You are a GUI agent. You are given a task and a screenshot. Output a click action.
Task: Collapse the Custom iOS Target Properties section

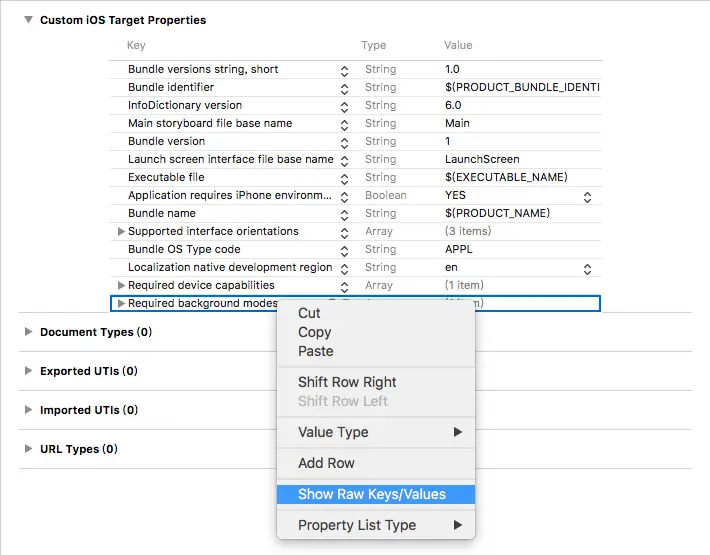(27, 20)
